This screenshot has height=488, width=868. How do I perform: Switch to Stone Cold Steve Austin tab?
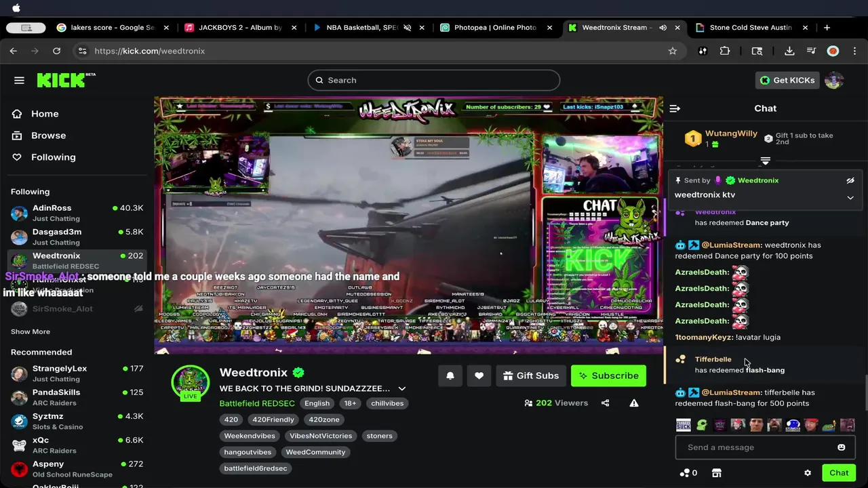[751, 28]
